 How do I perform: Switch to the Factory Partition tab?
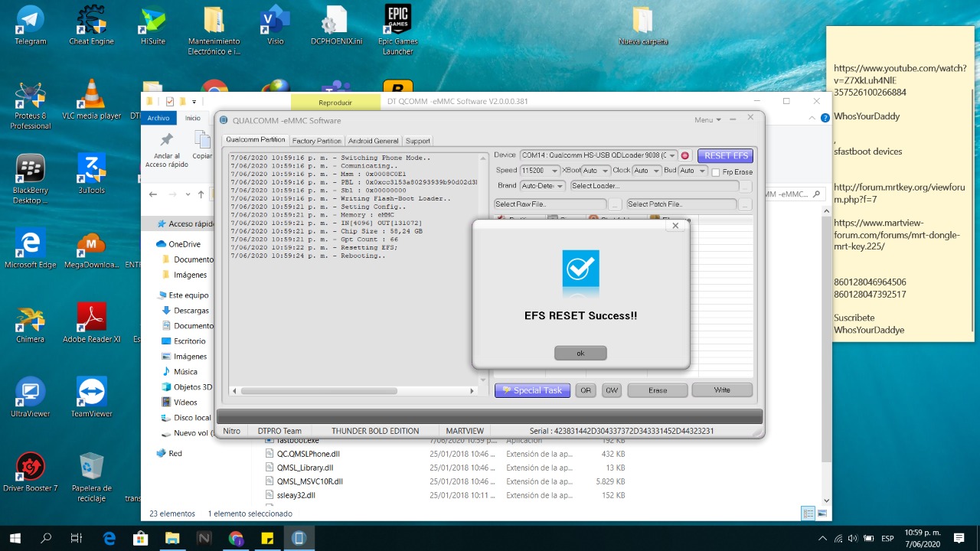click(317, 141)
